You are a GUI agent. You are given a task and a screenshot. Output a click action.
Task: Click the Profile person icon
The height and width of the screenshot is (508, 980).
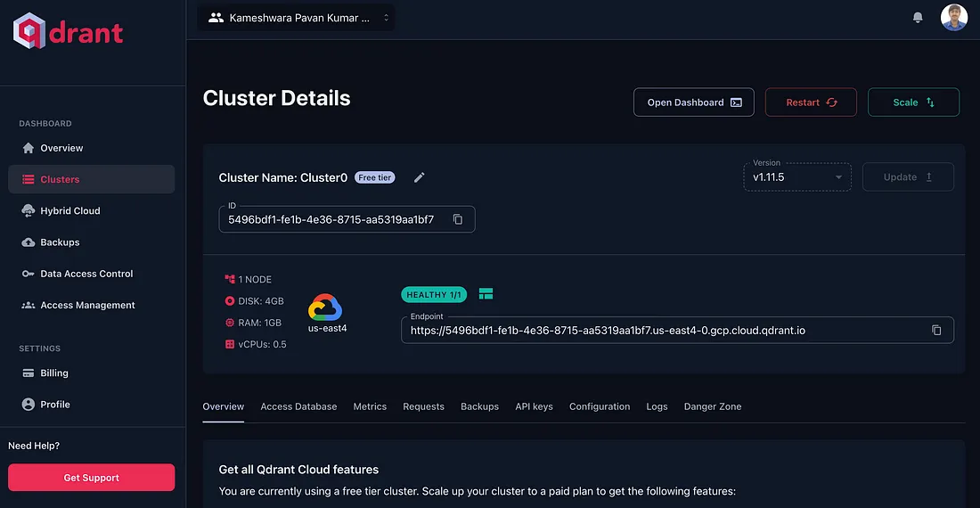29,405
